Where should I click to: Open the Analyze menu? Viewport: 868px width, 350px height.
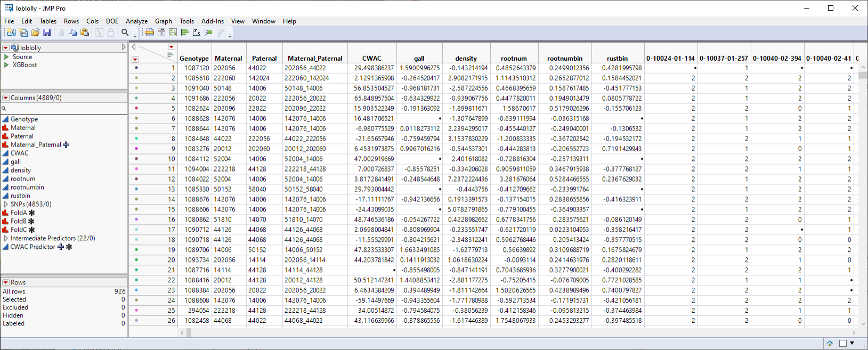(x=136, y=21)
